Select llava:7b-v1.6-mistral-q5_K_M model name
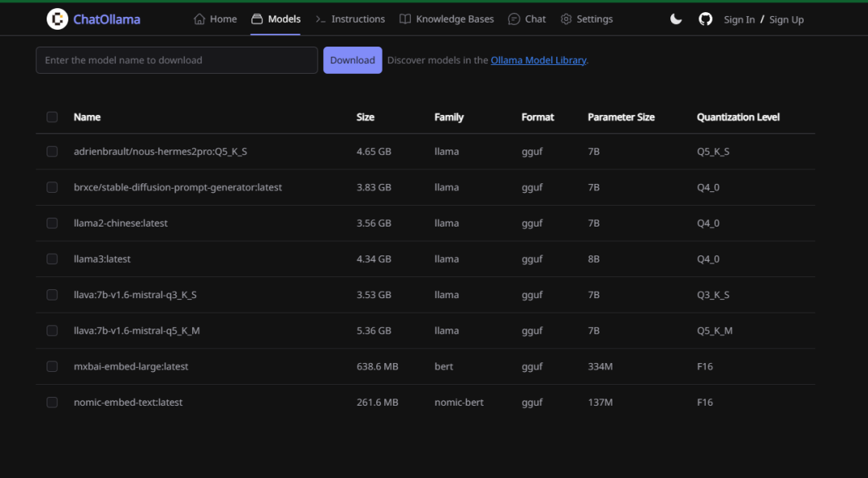The width and height of the screenshot is (868, 478). 137,331
